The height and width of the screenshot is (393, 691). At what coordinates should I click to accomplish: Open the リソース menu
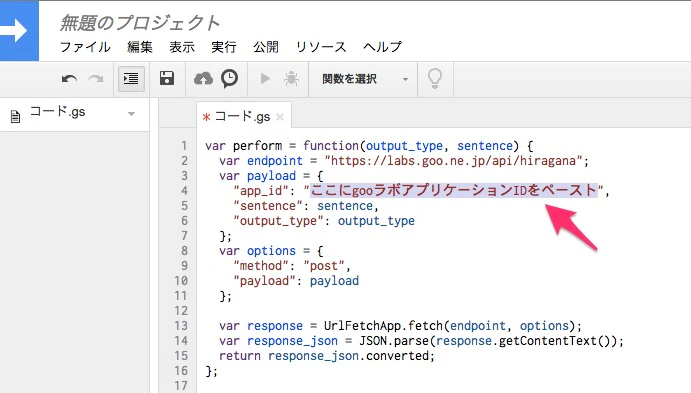point(321,47)
